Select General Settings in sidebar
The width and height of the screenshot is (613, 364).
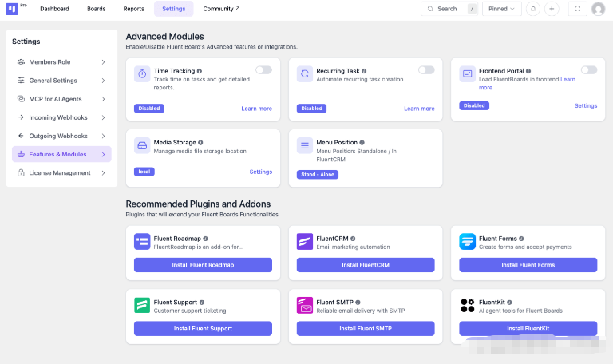click(x=61, y=81)
